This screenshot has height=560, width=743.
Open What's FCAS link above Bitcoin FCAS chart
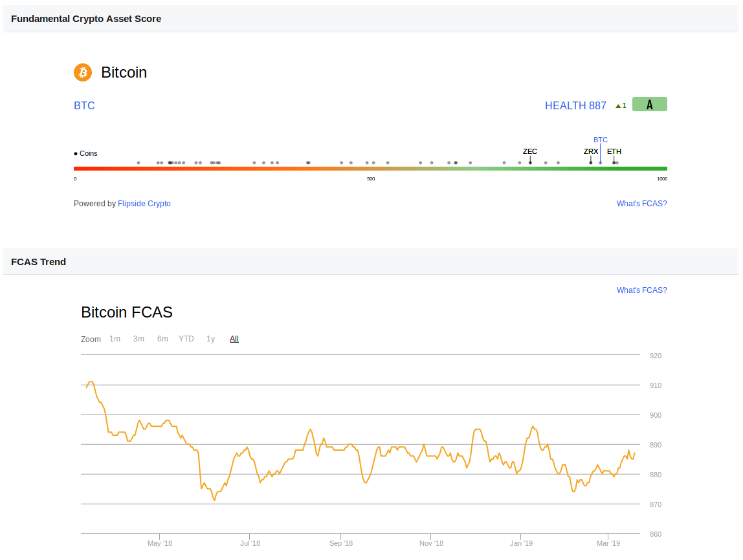coord(641,290)
